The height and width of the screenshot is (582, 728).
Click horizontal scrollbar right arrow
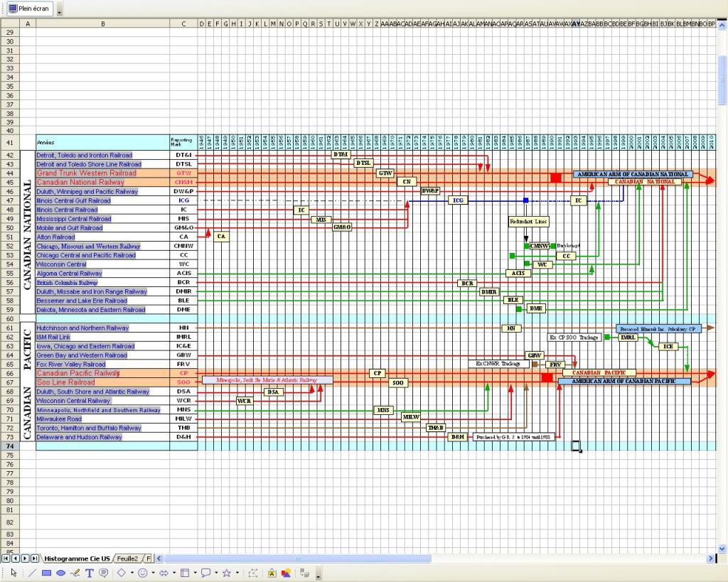pyautogui.click(x=711, y=559)
